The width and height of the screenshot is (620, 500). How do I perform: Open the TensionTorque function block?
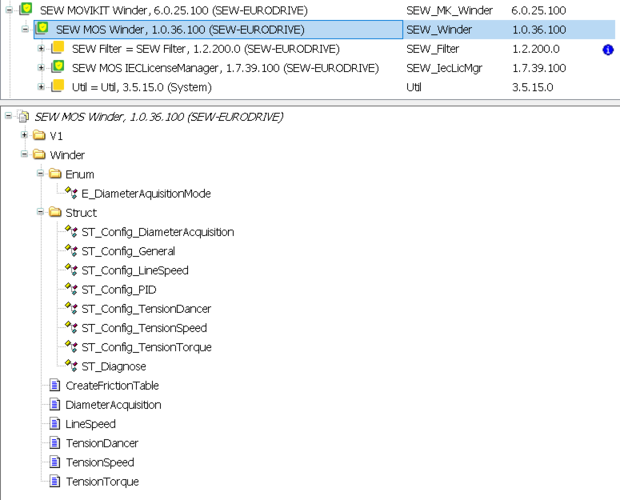click(102, 482)
